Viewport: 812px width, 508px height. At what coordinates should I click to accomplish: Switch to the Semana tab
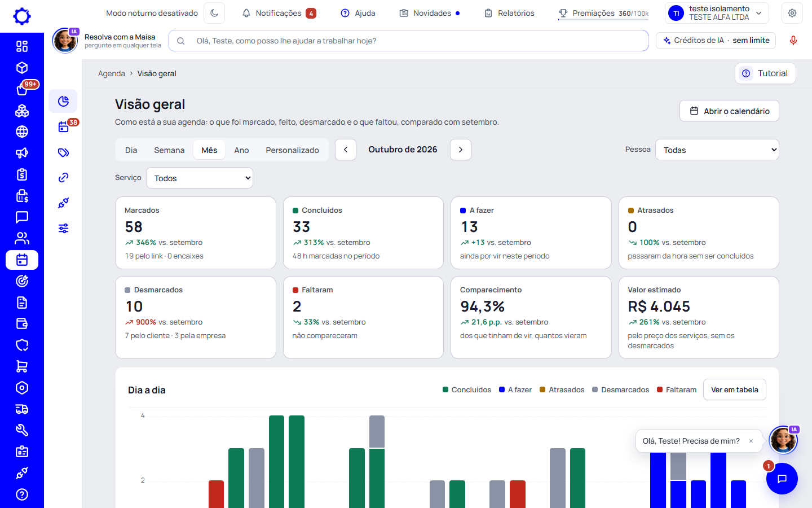pyautogui.click(x=169, y=150)
